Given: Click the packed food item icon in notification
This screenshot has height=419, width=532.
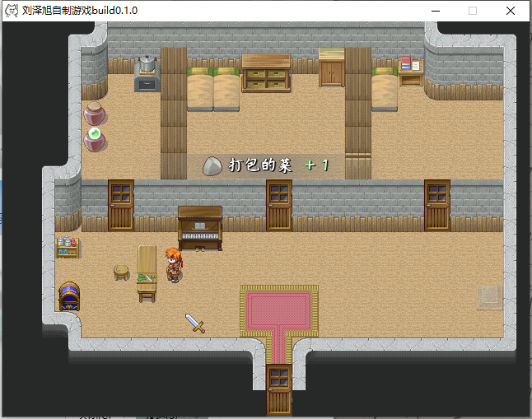Looking at the screenshot, I should click(212, 166).
